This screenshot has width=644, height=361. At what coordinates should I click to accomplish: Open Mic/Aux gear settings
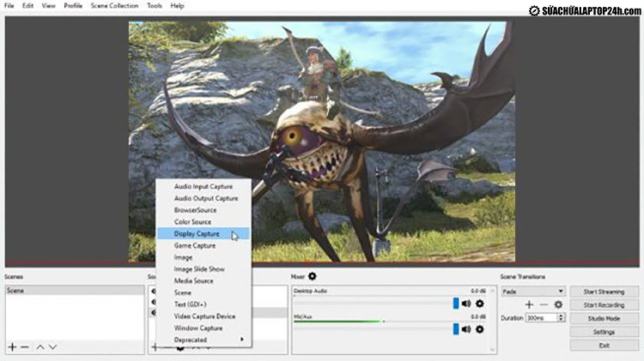pyautogui.click(x=480, y=329)
